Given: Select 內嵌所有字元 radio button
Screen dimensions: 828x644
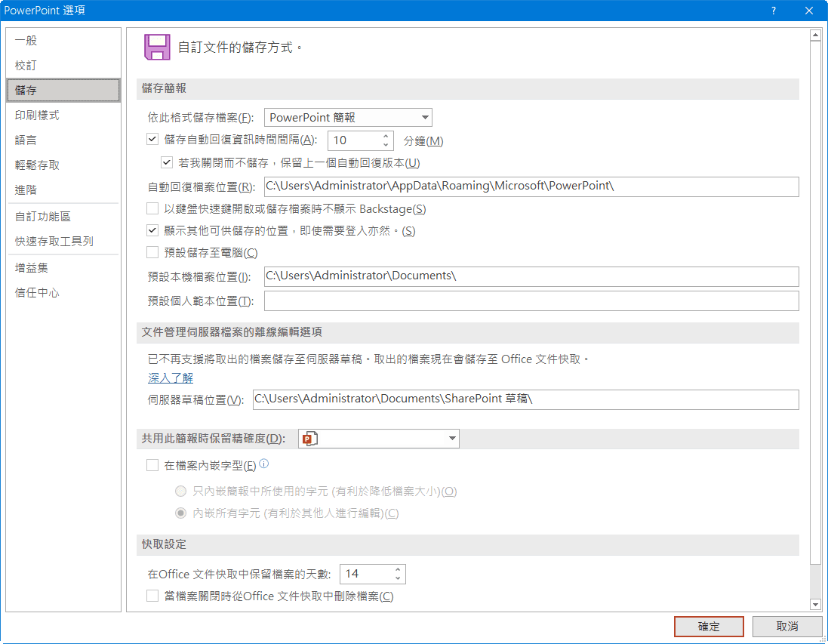Looking at the screenshot, I should [180, 513].
